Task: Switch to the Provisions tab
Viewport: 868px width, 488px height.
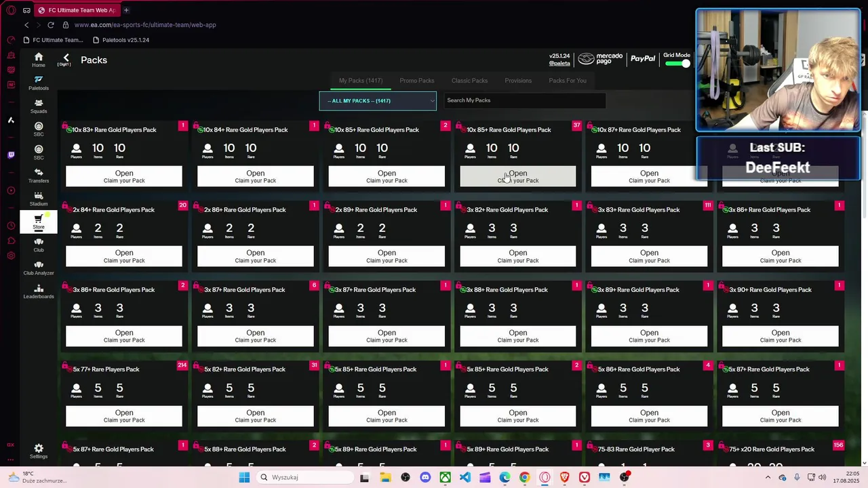Action: coord(518,81)
